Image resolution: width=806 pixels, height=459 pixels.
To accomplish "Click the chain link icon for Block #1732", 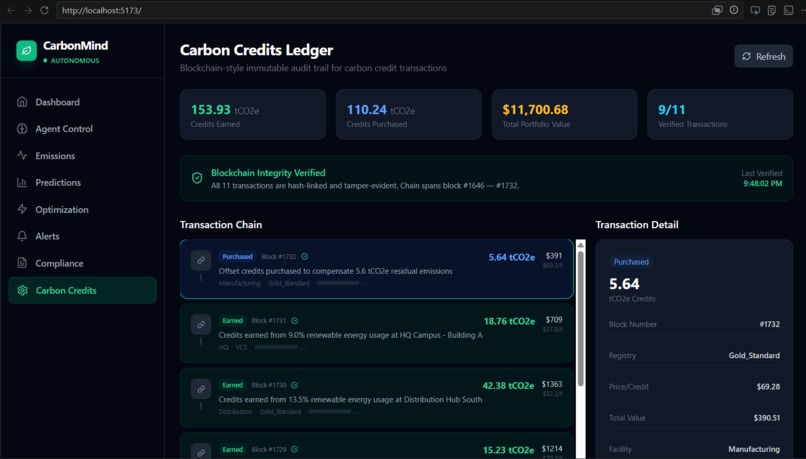I will (x=201, y=260).
